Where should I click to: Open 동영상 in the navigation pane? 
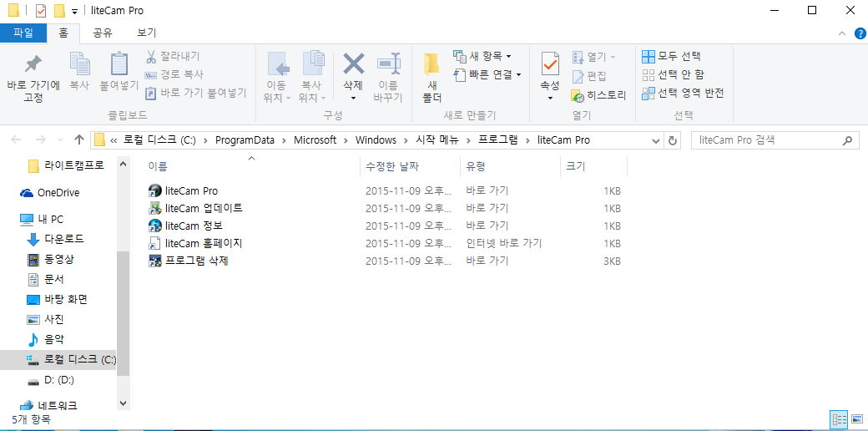(x=51, y=259)
